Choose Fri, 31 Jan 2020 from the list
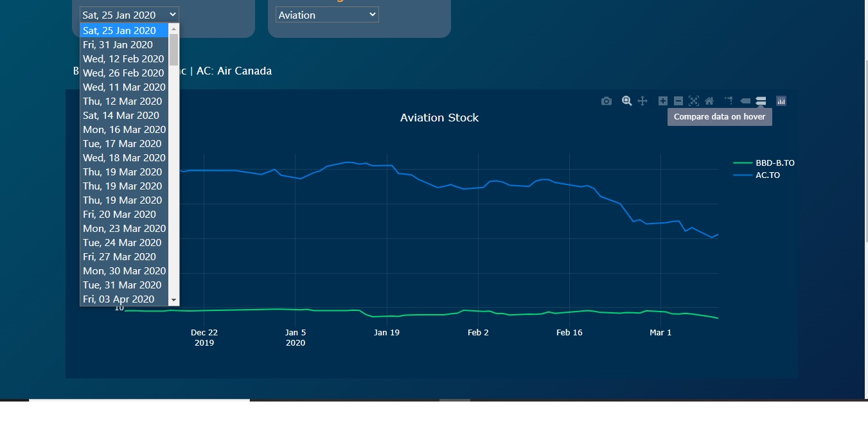The width and height of the screenshot is (868, 433). coord(118,44)
